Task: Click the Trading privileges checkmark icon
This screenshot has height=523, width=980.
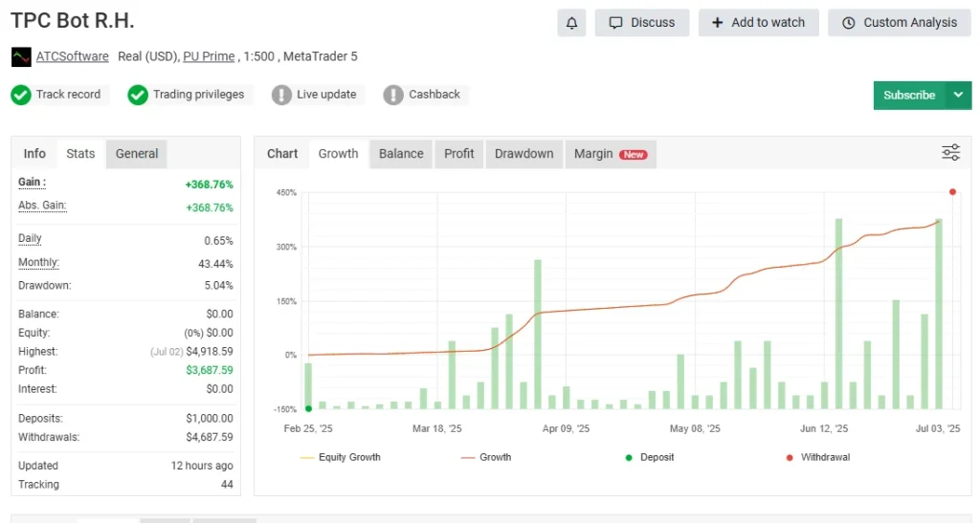Action: coord(138,95)
